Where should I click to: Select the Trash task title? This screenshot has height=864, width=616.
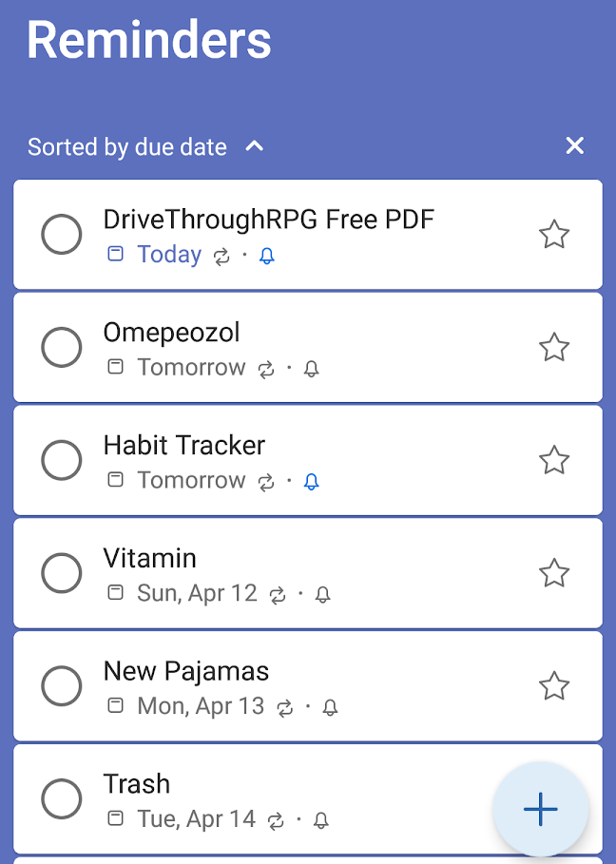point(137,784)
